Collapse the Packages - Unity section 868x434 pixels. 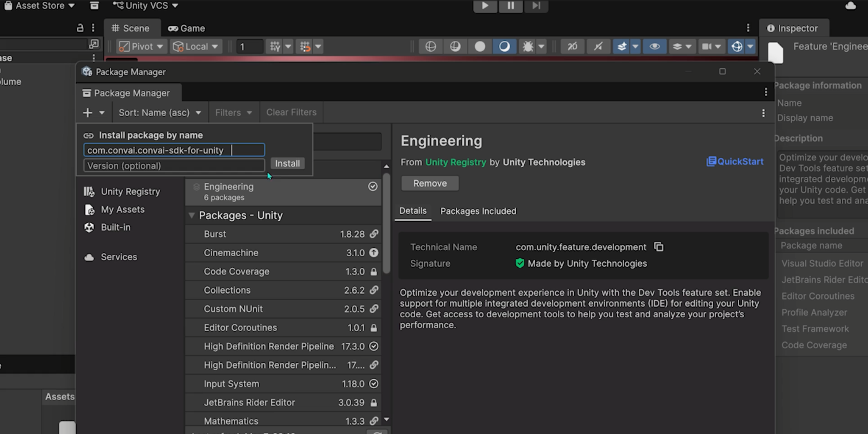192,216
